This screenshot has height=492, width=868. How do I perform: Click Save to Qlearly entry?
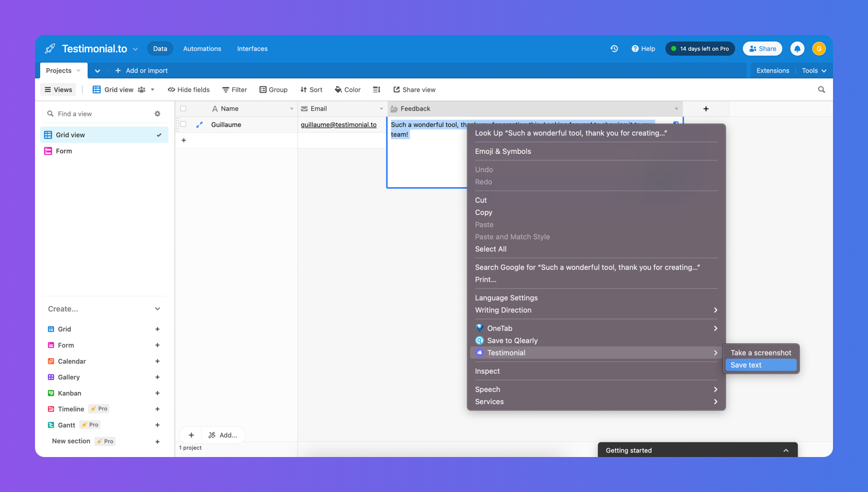click(x=596, y=340)
